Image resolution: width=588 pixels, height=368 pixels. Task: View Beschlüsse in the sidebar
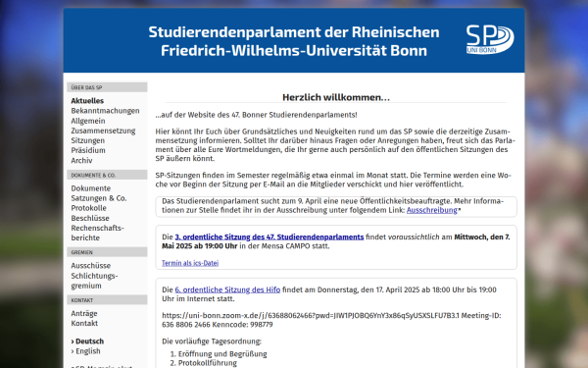[90, 218]
